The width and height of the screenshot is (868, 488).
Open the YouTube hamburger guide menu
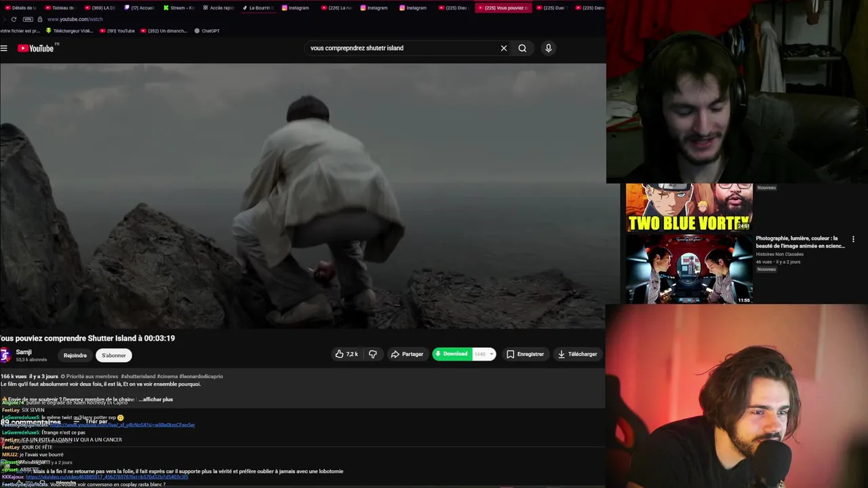(4, 48)
